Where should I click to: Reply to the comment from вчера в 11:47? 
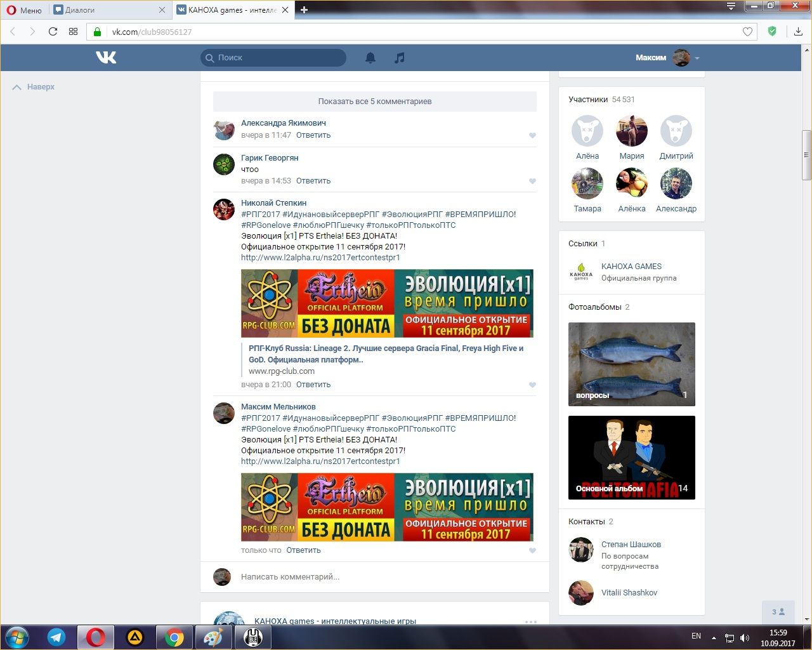tap(313, 135)
